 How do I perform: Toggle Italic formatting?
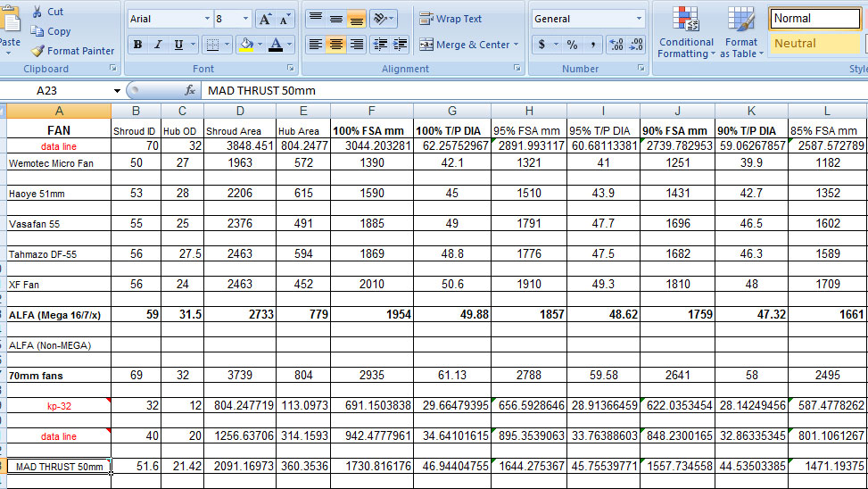click(x=158, y=45)
